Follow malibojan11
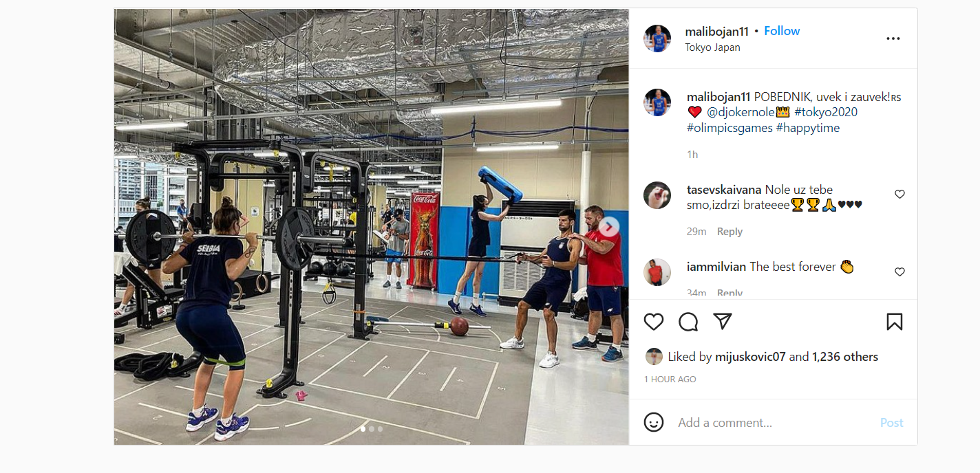 click(782, 31)
